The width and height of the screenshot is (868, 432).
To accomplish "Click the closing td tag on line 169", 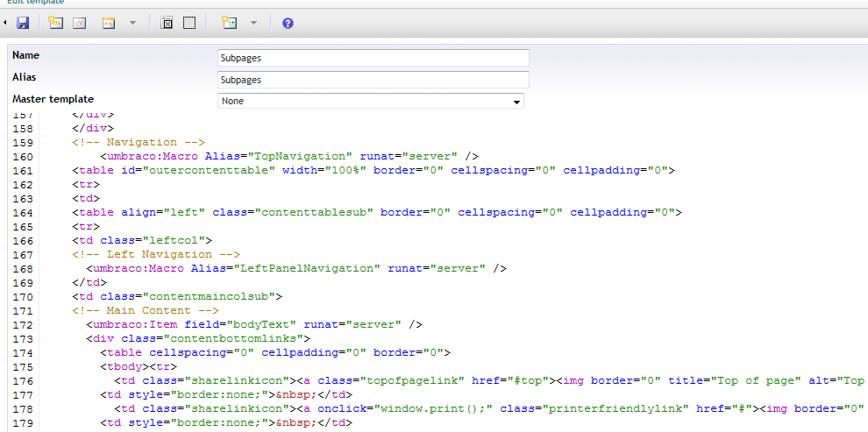I will click(89, 283).
